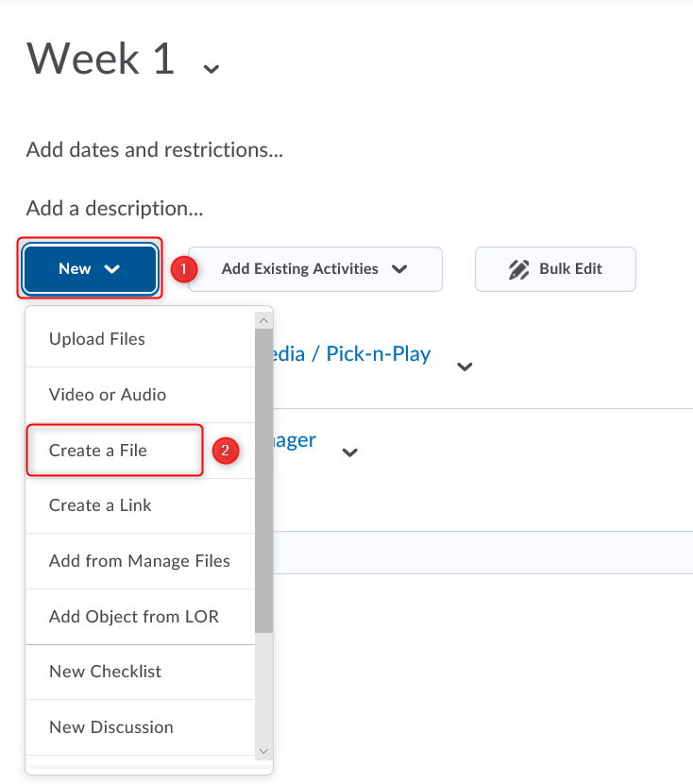
Task: Select Add from Manage Files
Action: coord(140,561)
